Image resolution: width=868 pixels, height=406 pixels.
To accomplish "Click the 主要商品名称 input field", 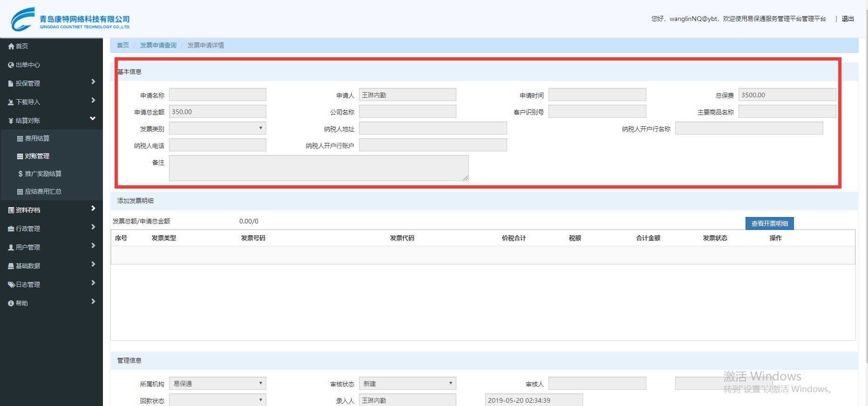I will 787,111.
